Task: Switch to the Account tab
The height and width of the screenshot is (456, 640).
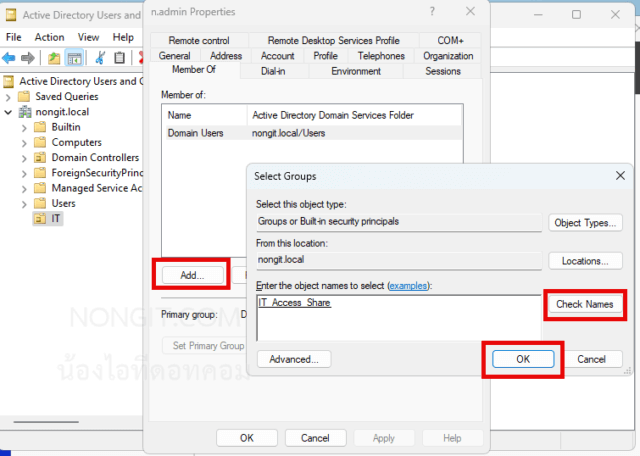Action: [278, 56]
